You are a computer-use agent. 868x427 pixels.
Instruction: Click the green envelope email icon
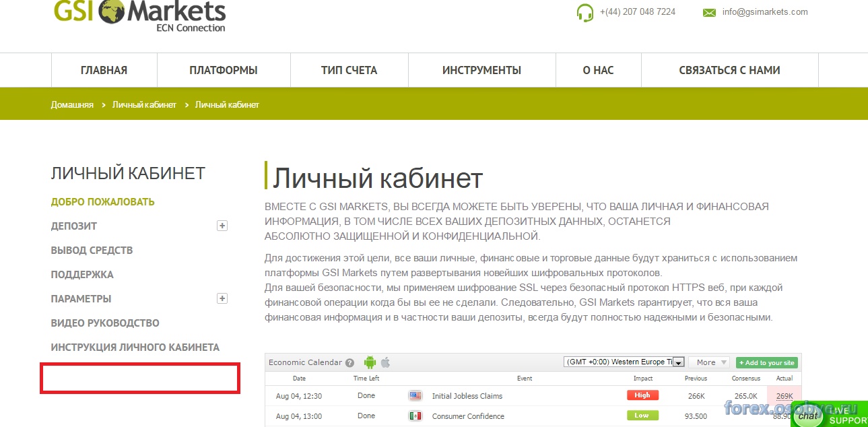709,12
